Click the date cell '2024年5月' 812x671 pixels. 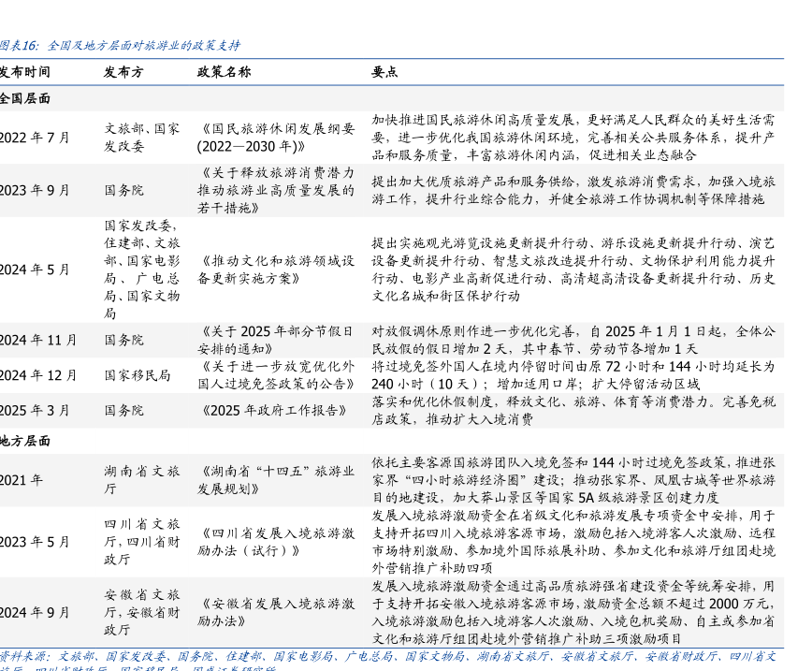(35, 270)
